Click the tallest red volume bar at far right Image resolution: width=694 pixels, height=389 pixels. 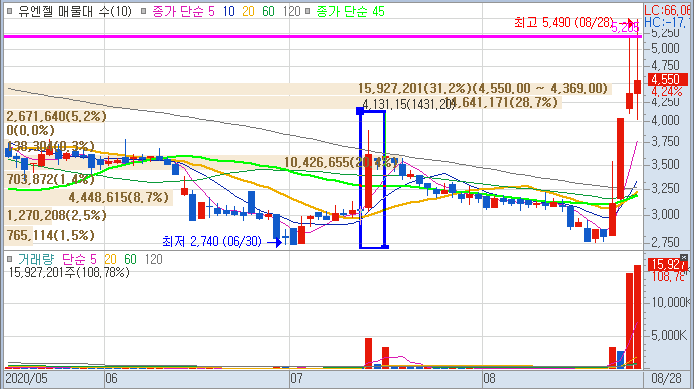[637, 317]
